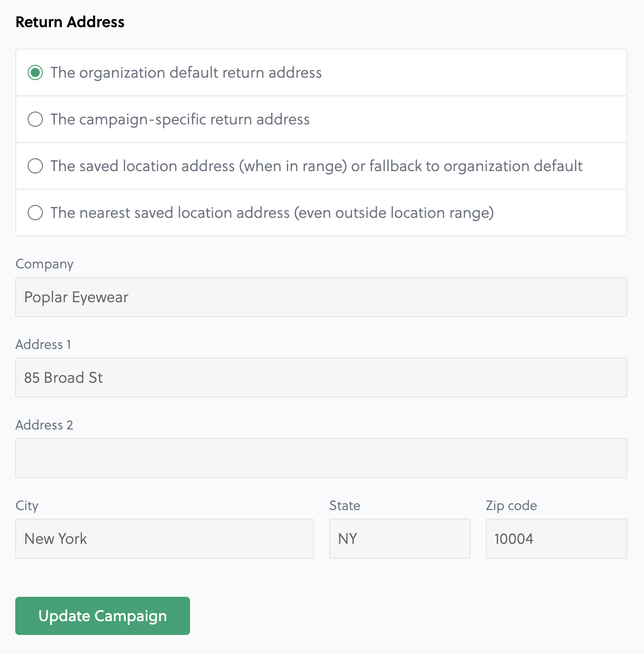The width and height of the screenshot is (644, 654).
Task: Click the Address 1 label text
Action: coord(43,344)
